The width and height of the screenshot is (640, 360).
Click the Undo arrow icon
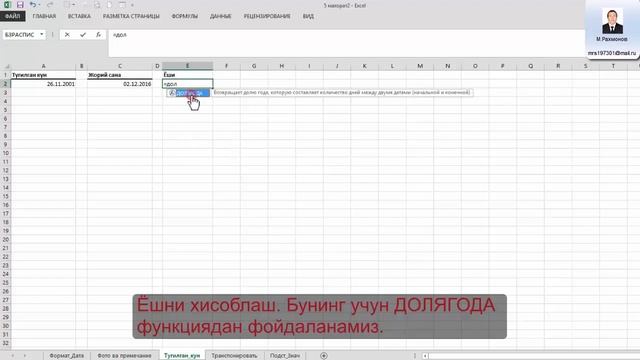(33, 5)
